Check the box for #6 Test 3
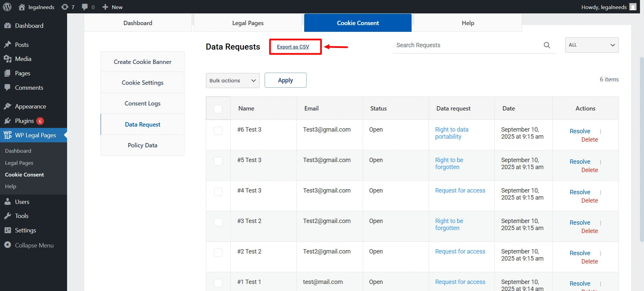The height and width of the screenshot is (291, 644). click(x=218, y=131)
